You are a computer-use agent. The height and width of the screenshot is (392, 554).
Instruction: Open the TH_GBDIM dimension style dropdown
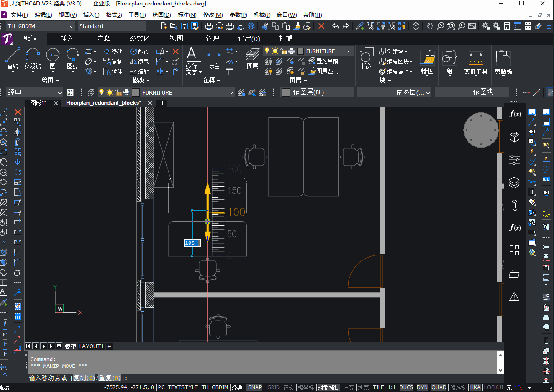[x=40, y=26]
